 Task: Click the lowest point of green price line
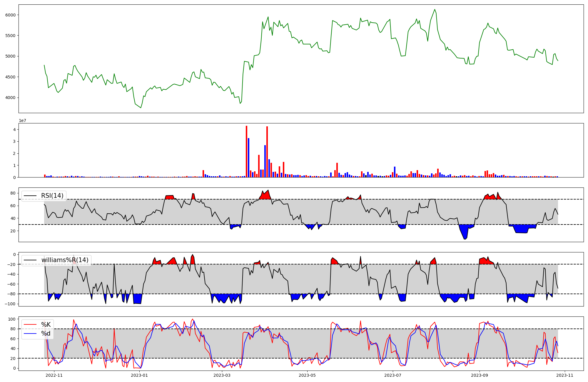141,108
